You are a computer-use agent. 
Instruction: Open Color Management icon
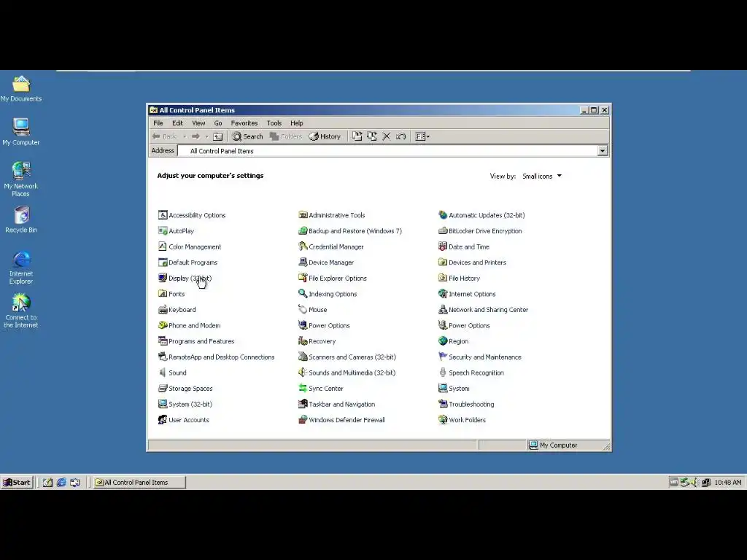(163, 246)
